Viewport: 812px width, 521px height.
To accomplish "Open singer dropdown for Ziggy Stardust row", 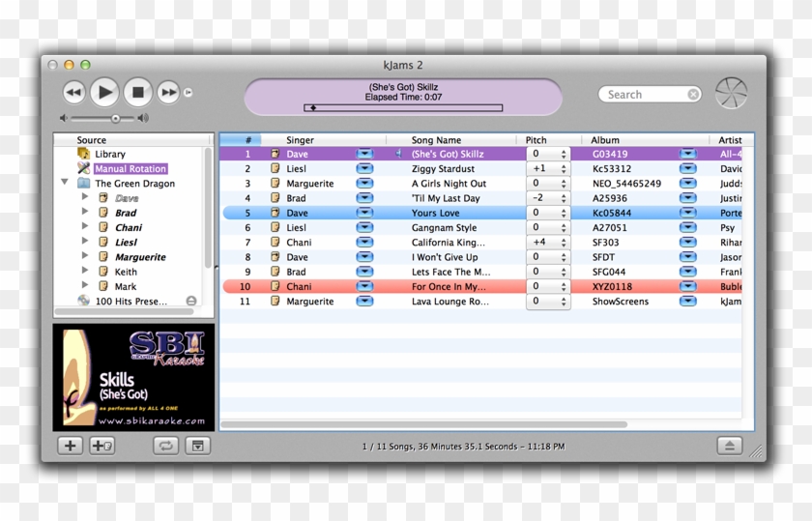I will (364, 169).
